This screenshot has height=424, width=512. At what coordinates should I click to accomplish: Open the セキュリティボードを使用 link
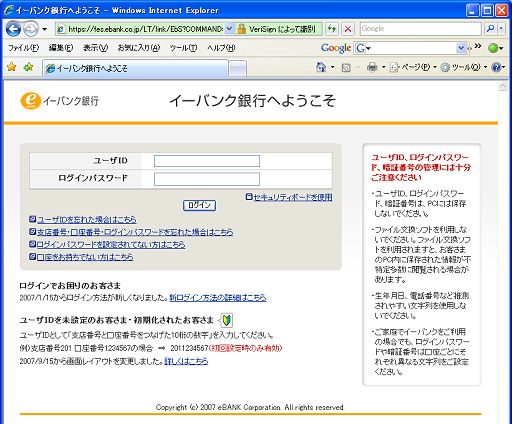293,197
